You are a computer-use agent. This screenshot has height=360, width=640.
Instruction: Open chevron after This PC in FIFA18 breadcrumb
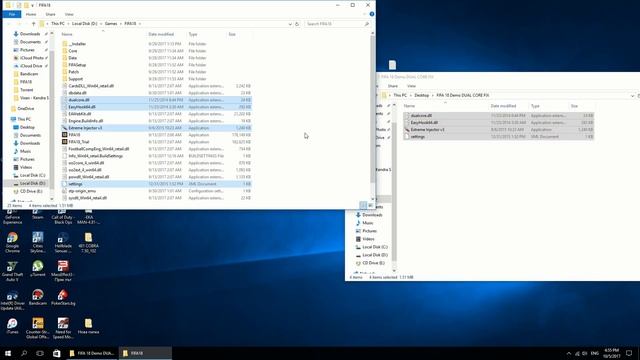point(68,24)
